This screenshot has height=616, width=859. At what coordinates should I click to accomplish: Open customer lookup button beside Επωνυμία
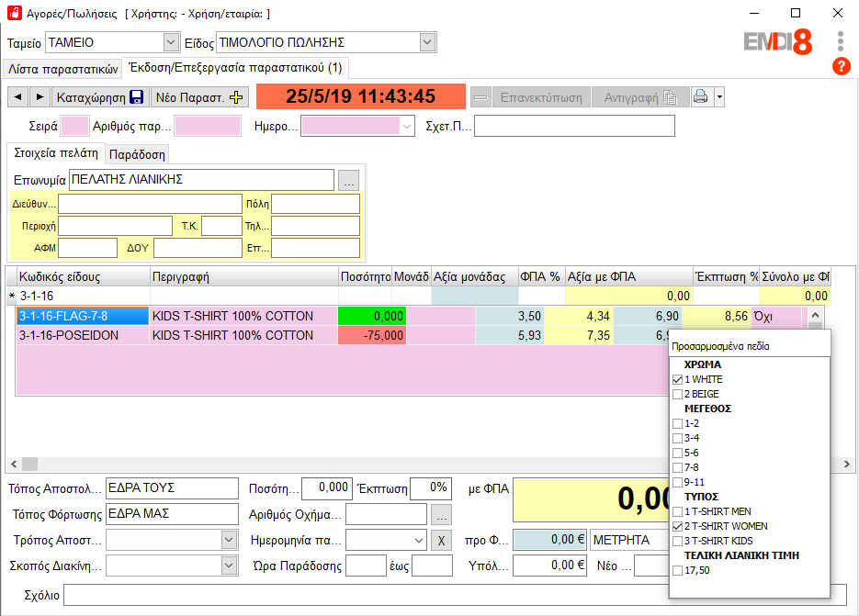(348, 180)
